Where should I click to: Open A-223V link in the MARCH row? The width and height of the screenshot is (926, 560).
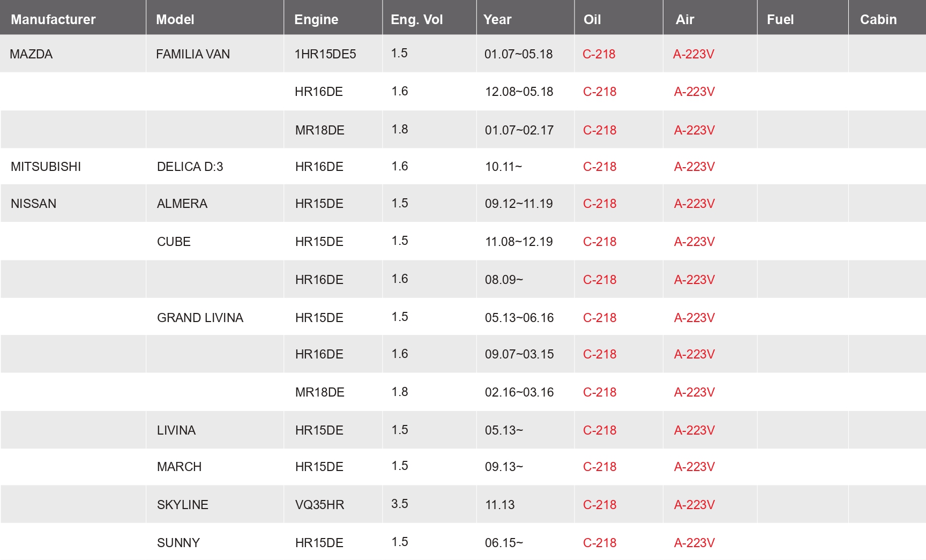(x=694, y=467)
